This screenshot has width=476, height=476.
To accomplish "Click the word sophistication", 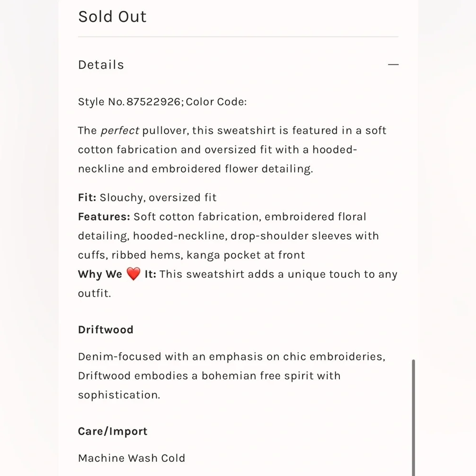I will 119,395.
